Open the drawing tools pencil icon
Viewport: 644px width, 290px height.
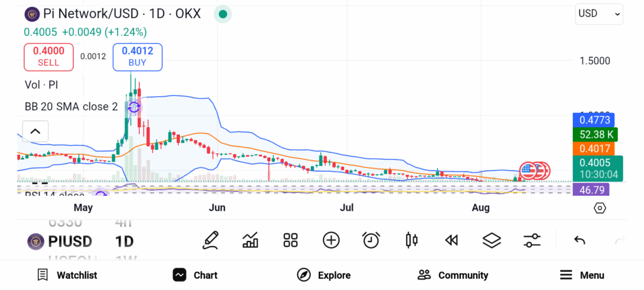point(211,240)
